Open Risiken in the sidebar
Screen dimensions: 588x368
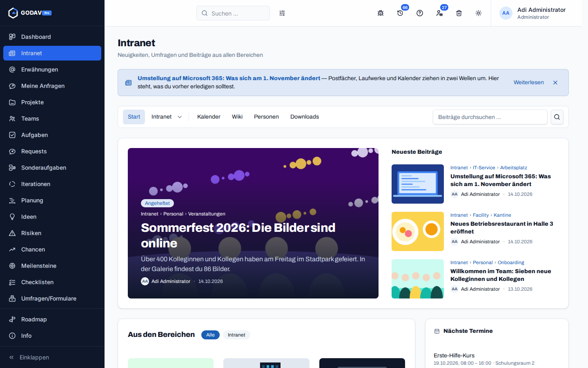coord(52,233)
